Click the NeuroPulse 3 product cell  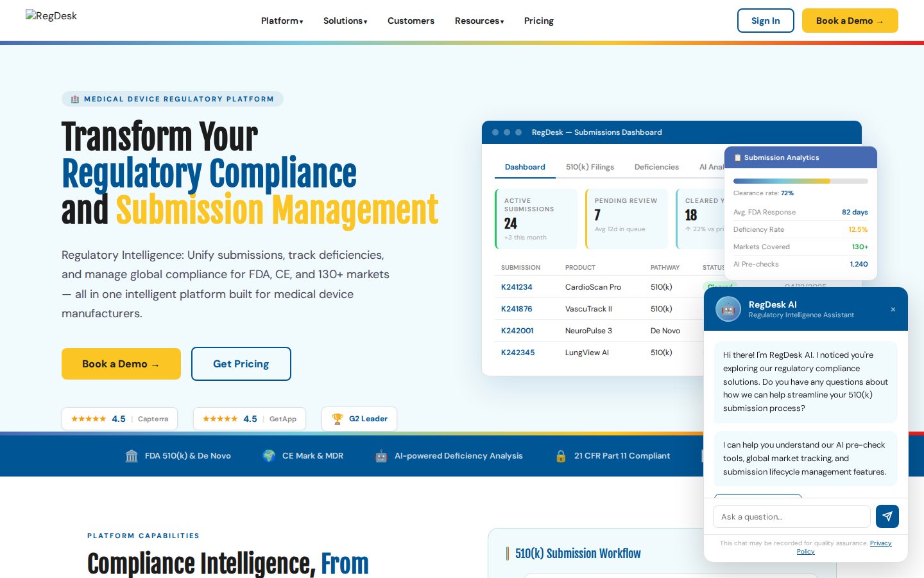pyautogui.click(x=588, y=331)
